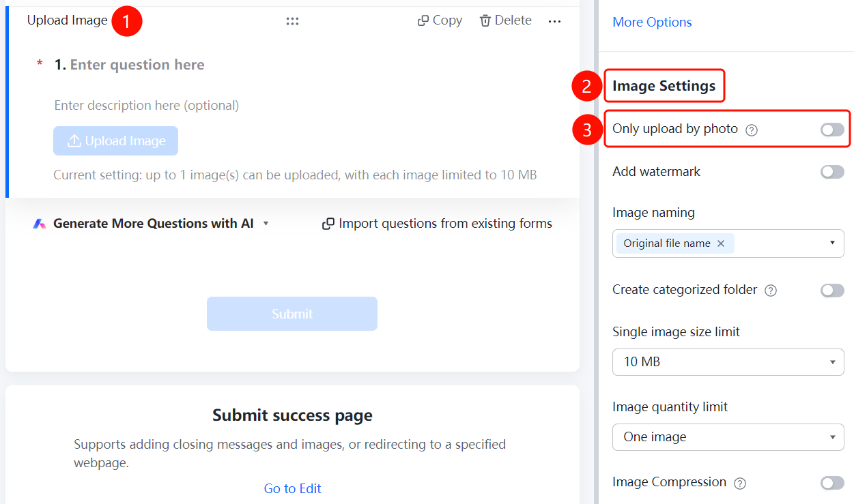Click help icon beside Create categorized folder

[771, 291]
